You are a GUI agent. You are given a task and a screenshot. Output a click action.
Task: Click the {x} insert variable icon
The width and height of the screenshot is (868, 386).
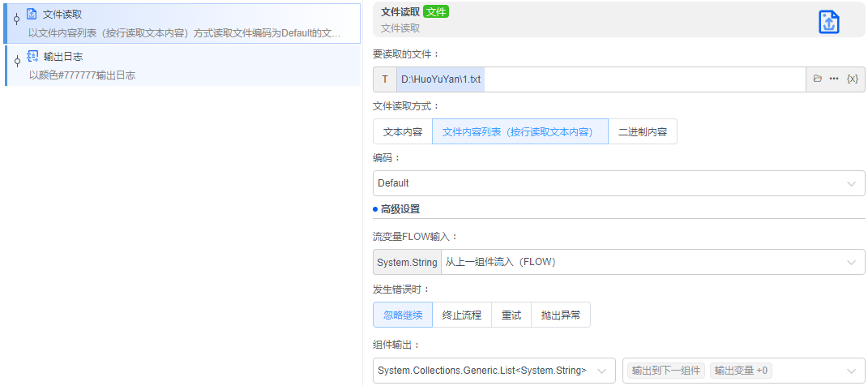pyautogui.click(x=852, y=79)
